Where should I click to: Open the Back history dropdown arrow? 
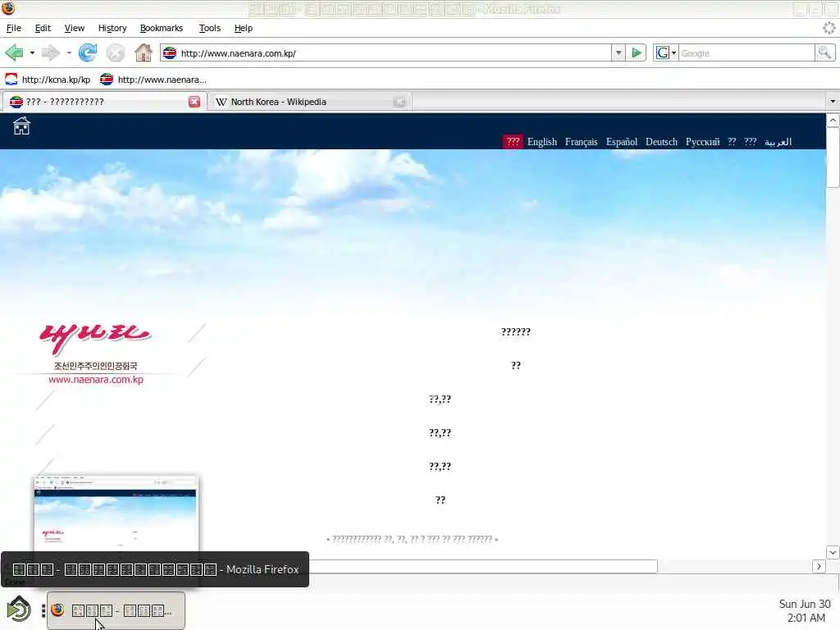coord(32,53)
